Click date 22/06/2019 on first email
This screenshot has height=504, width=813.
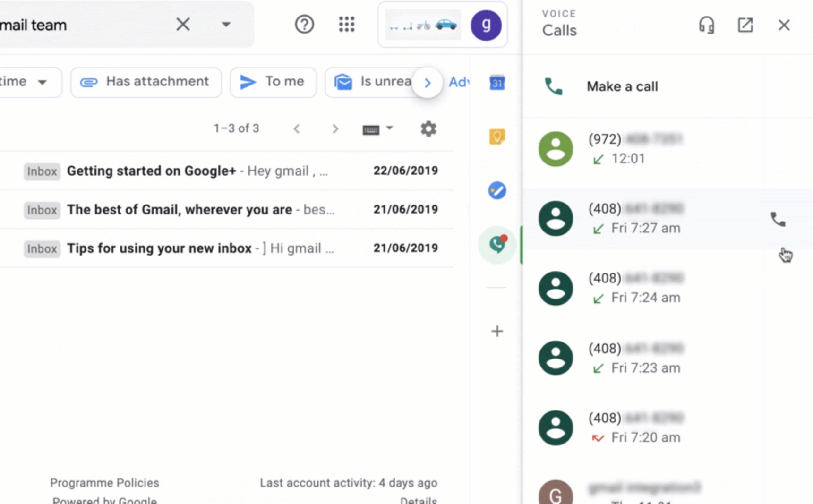[406, 171]
